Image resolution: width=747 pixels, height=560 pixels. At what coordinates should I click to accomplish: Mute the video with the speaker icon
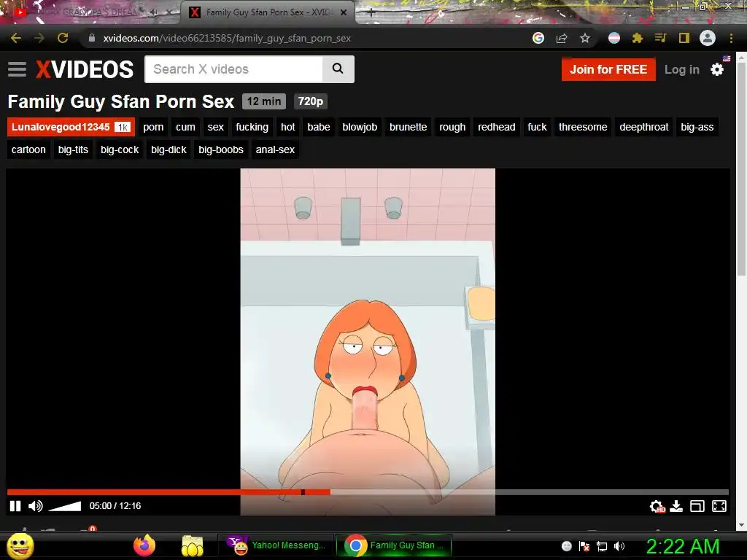pos(35,506)
